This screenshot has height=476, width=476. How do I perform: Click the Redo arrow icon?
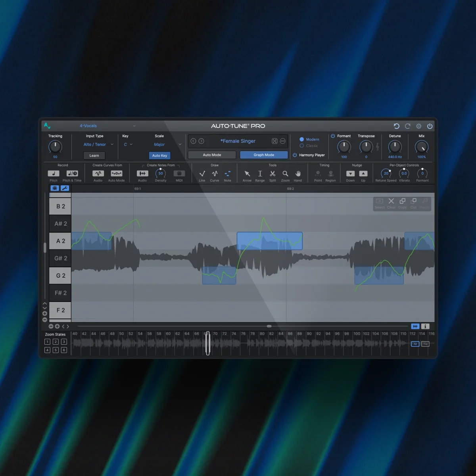pos(407,126)
